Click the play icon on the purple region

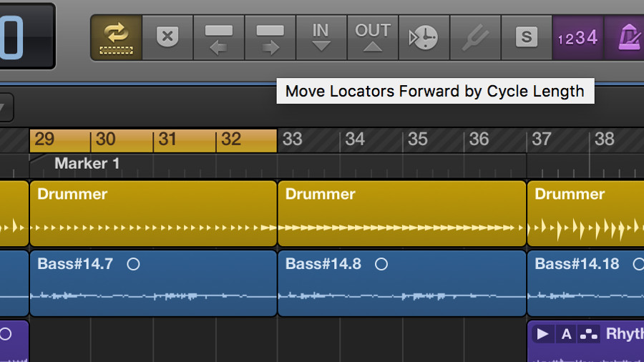(542, 334)
